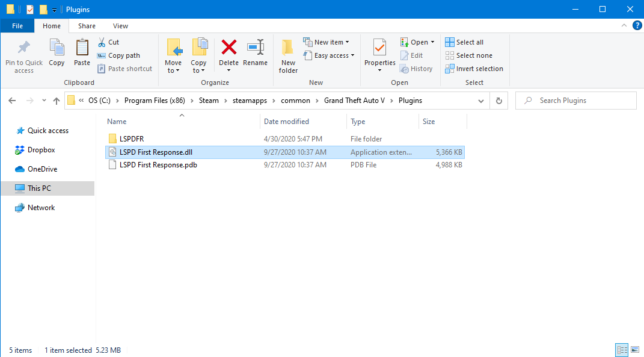Click Select none
Screen dimensions: 644x357
click(468, 55)
